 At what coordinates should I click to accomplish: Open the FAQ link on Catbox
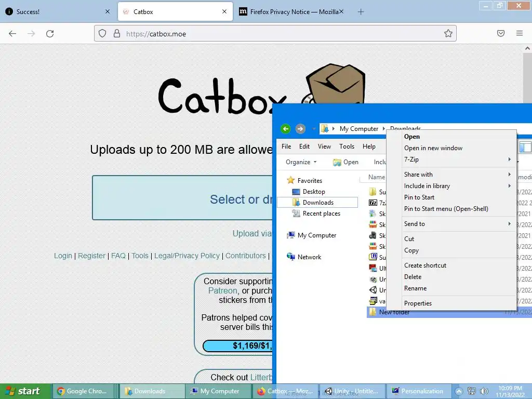tap(118, 256)
